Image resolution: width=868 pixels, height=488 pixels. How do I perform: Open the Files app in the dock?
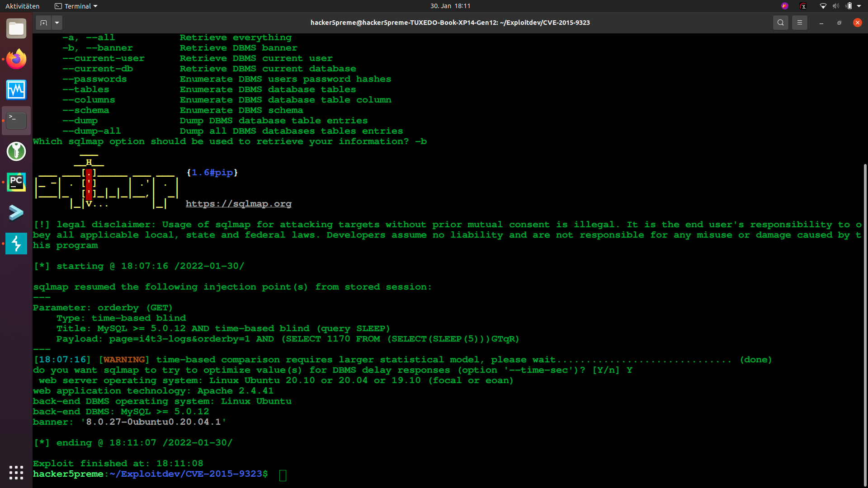pos(16,29)
